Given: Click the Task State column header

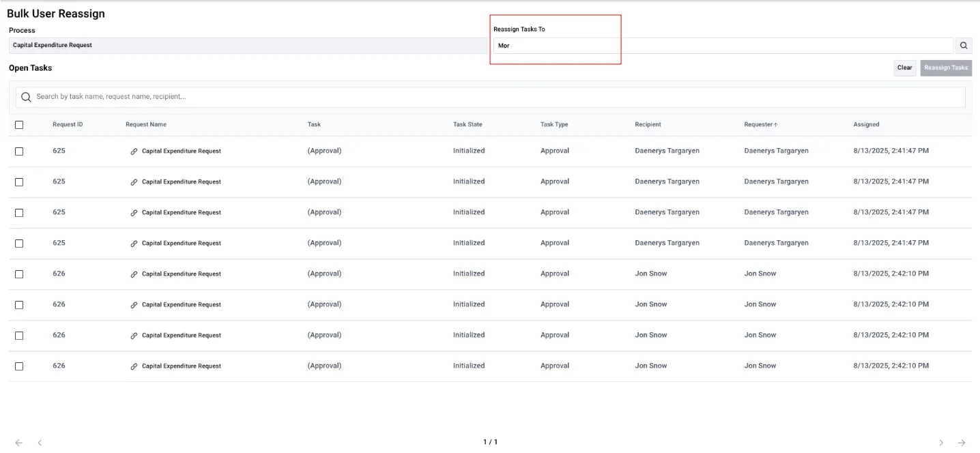Looking at the screenshot, I should (x=467, y=124).
